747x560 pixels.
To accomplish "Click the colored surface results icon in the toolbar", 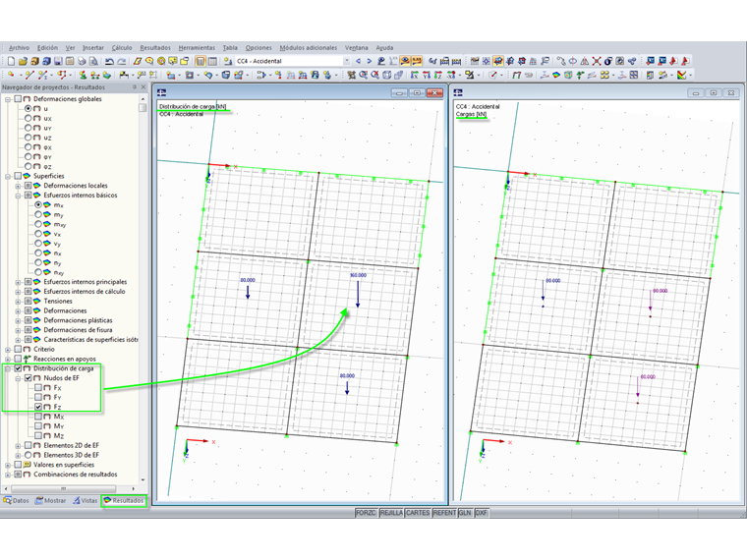I will click(556, 75).
